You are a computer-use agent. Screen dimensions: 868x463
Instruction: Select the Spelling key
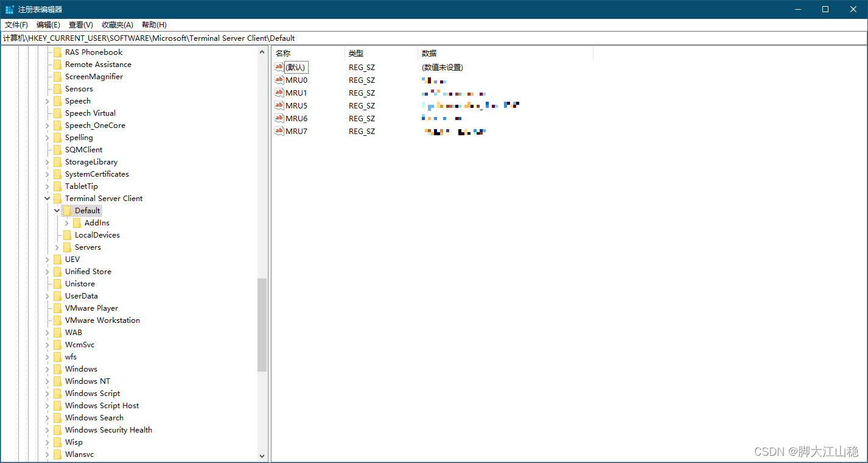[79, 138]
